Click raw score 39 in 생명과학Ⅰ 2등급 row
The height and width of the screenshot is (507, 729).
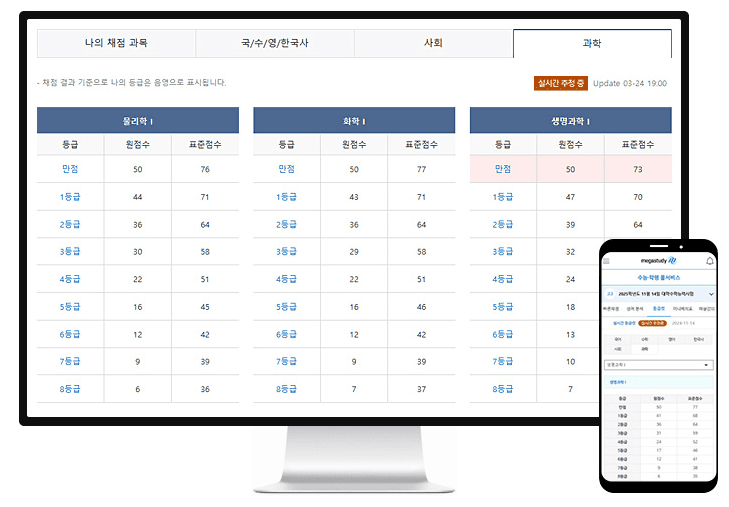click(x=570, y=224)
